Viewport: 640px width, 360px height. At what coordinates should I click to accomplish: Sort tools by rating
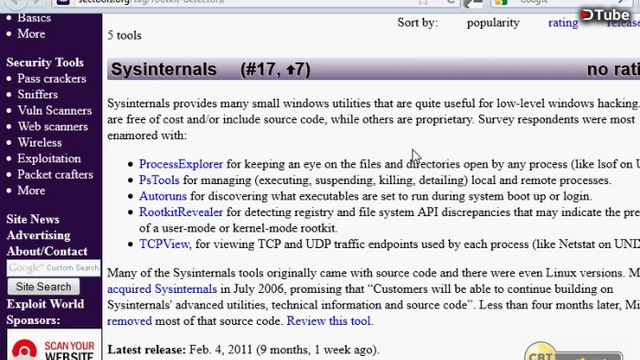[x=563, y=23]
